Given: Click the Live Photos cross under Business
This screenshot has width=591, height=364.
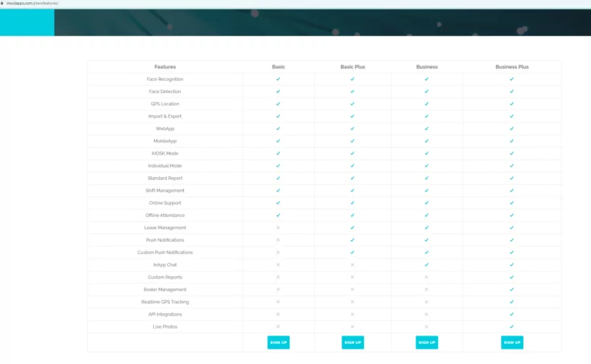Looking at the screenshot, I should [x=426, y=327].
